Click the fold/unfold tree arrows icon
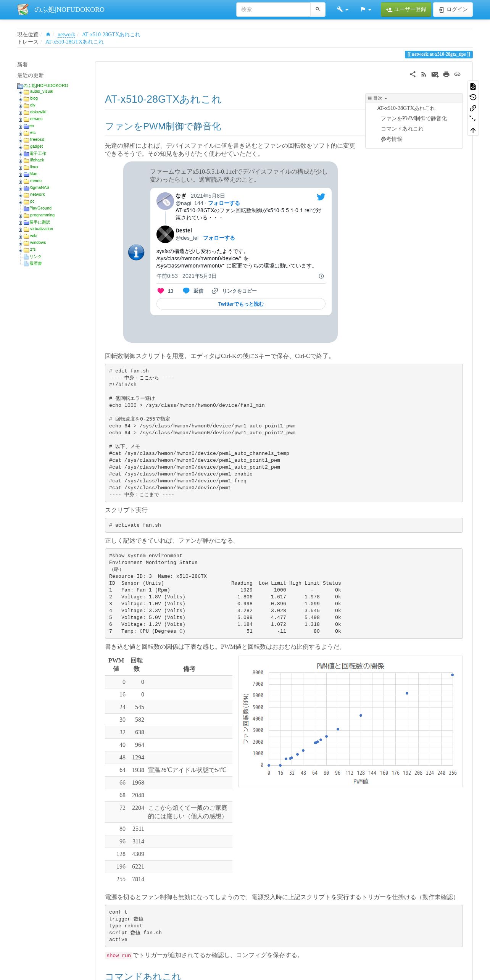This screenshot has width=490, height=980. (x=473, y=119)
